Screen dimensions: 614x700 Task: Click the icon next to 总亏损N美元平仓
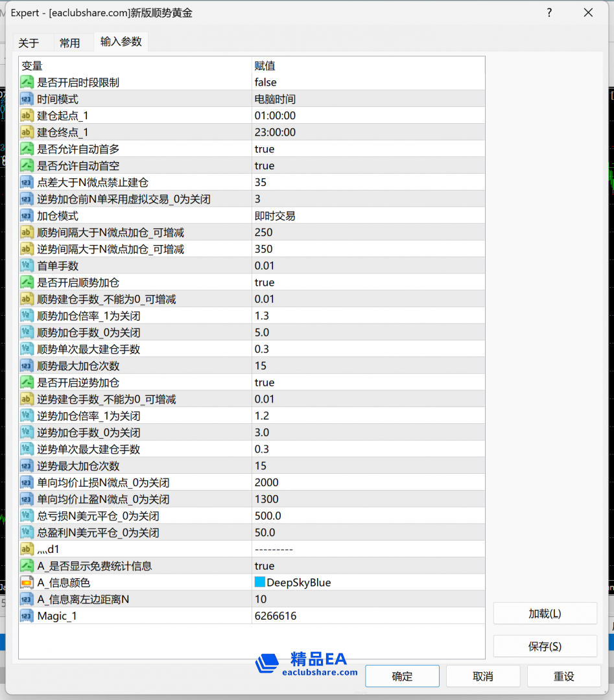pyautogui.click(x=27, y=516)
